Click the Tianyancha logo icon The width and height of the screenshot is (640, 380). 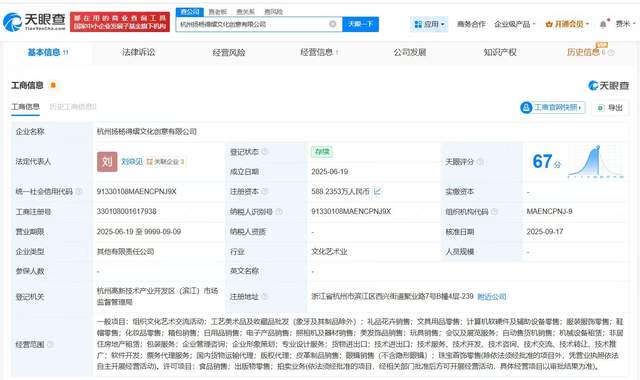[x=12, y=22]
